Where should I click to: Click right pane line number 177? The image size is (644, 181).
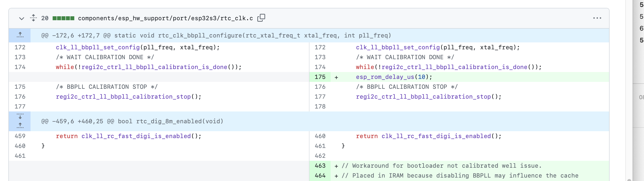320,97
